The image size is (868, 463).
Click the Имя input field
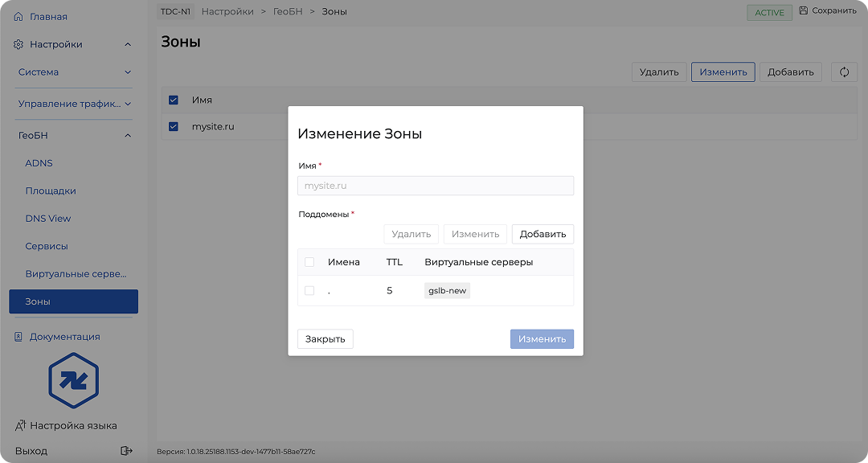coord(435,186)
